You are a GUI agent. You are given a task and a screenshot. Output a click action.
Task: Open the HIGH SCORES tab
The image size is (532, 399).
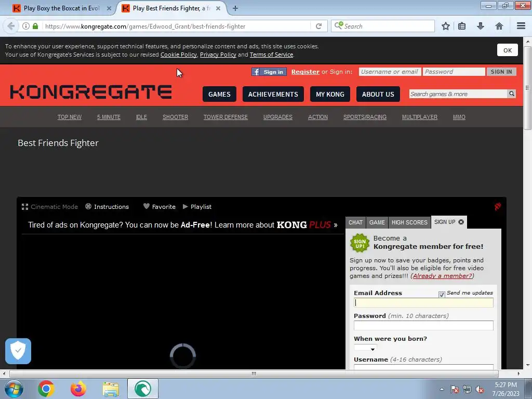click(409, 222)
